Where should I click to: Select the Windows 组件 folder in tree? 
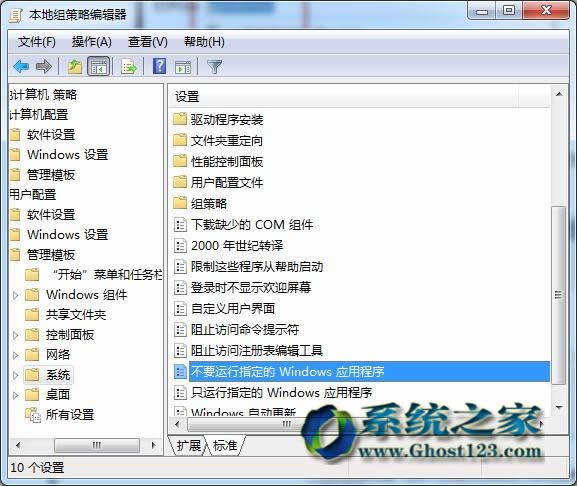(86, 295)
